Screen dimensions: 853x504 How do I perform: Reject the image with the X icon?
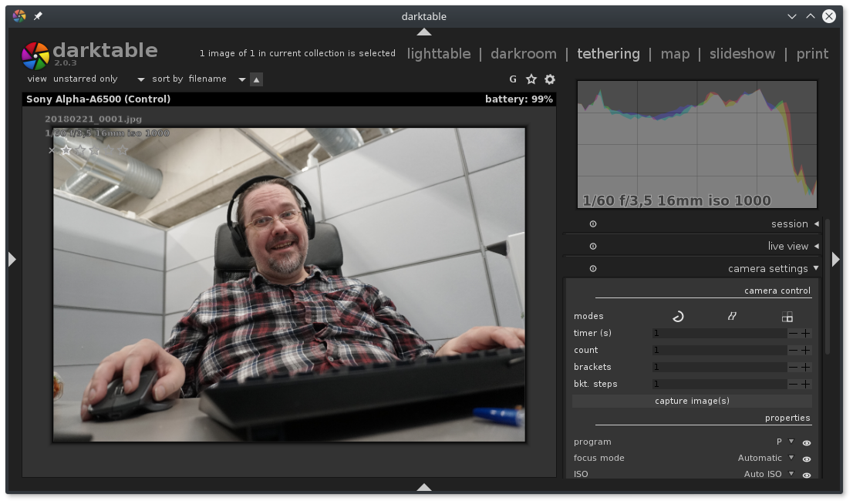pyautogui.click(x=52, y=150)
